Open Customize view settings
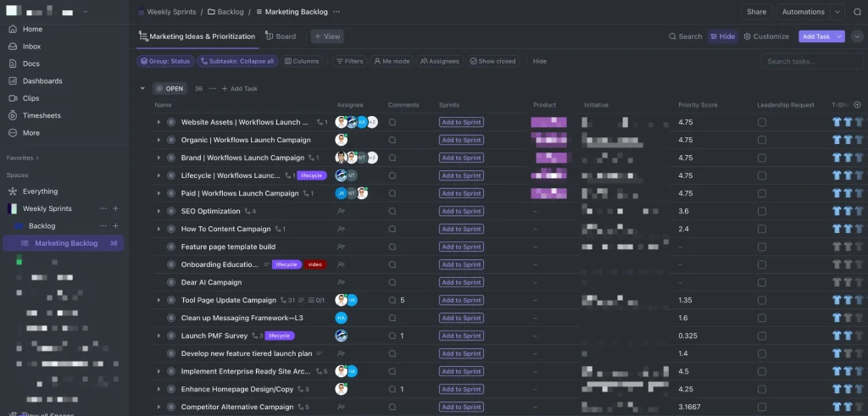 (766, 36)
